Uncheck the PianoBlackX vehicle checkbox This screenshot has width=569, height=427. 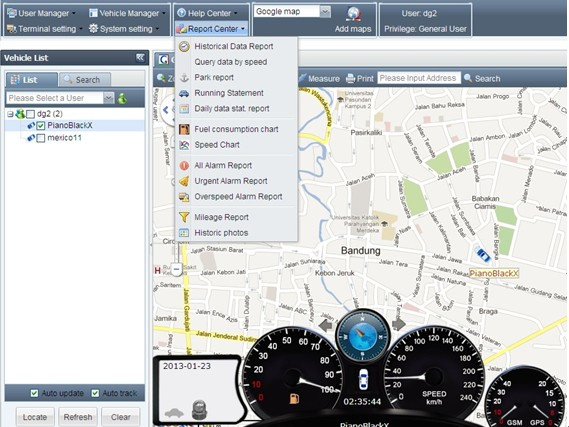pos(41,126)
